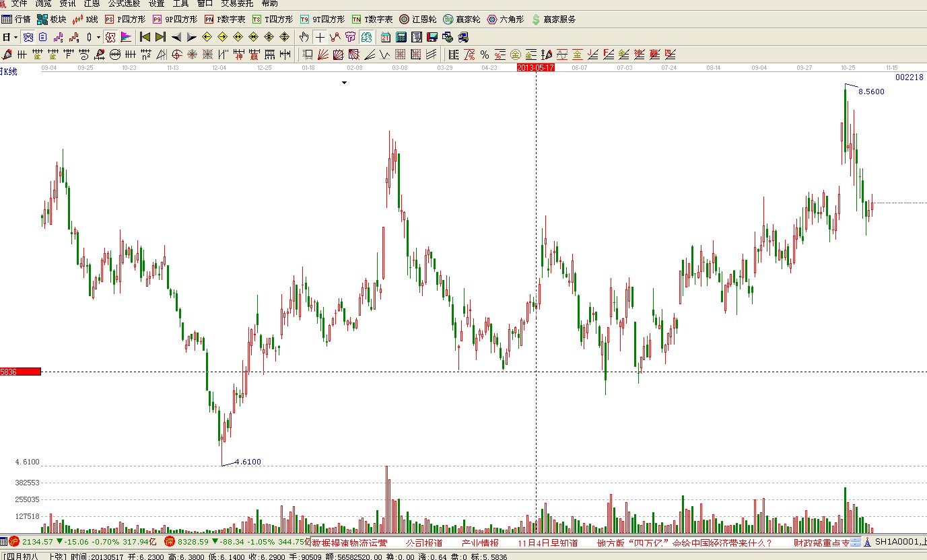This screenshot has width=927, height=560.
Task: Select the hand pan tool icon
Action: 304,37
